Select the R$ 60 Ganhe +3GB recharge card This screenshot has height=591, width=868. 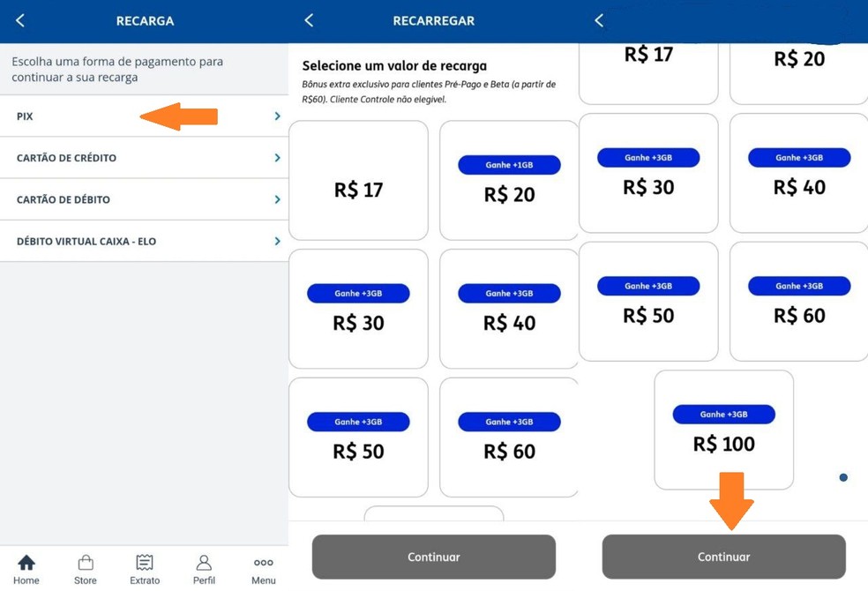click(x=509, y=437)
